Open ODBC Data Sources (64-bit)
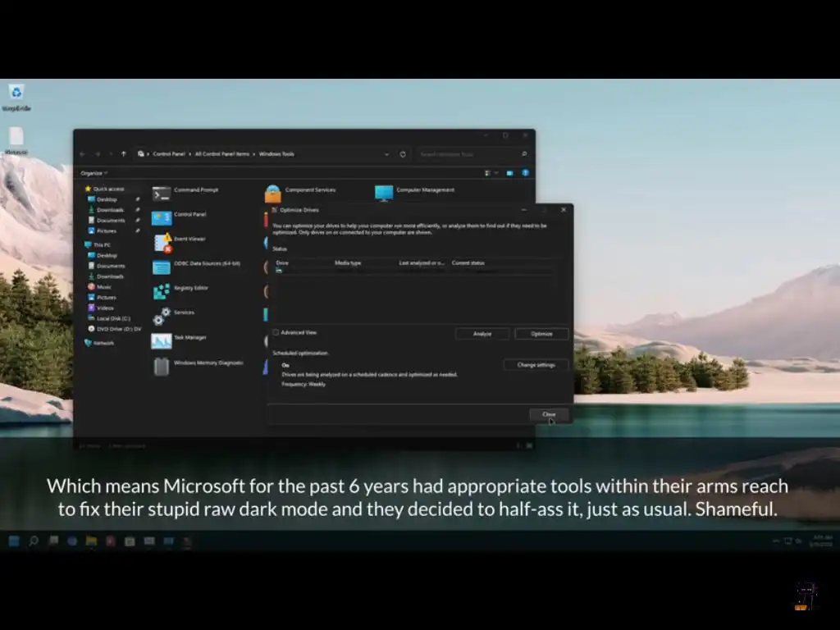Image resolution: width=840 pixels, height=630 pixels. (196, 266)
